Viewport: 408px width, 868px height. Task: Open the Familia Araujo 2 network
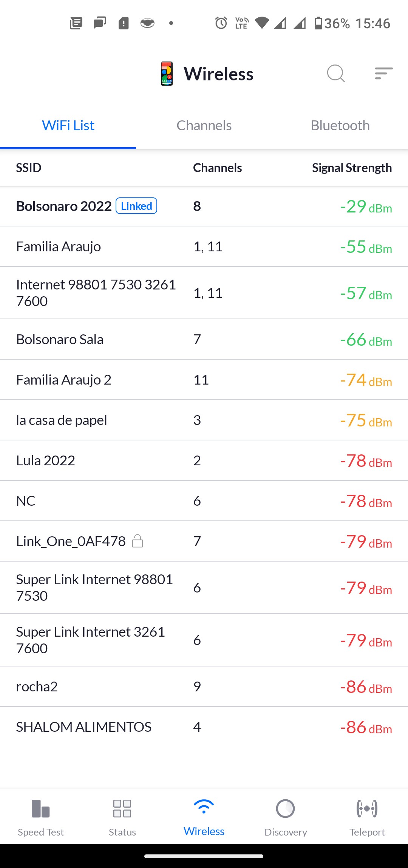click(x=64, y=380)
